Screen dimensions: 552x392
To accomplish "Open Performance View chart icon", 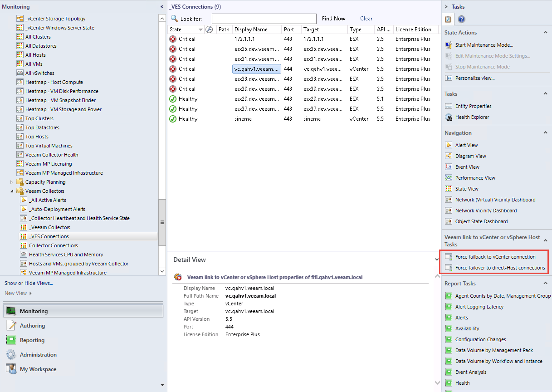I will [x=448, y=178].
